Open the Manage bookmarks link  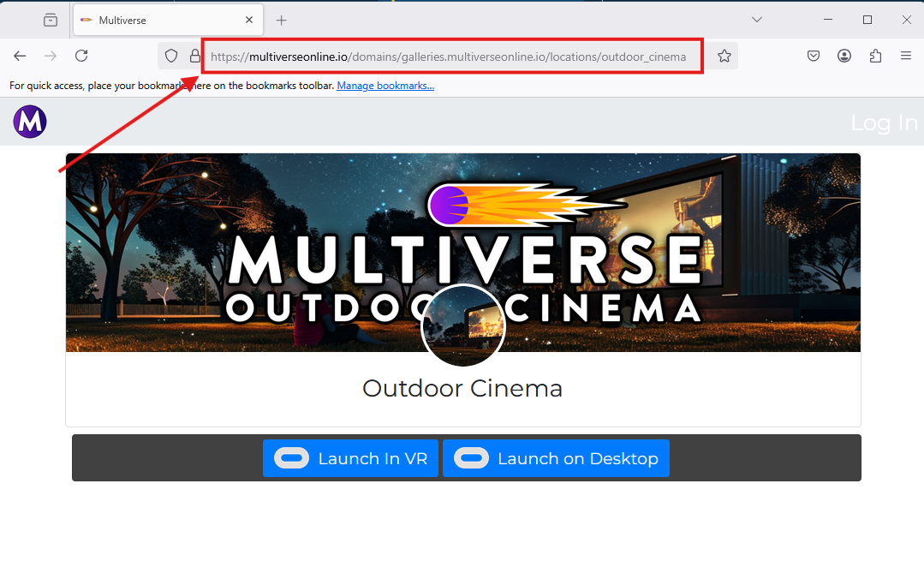pos(385,85)
